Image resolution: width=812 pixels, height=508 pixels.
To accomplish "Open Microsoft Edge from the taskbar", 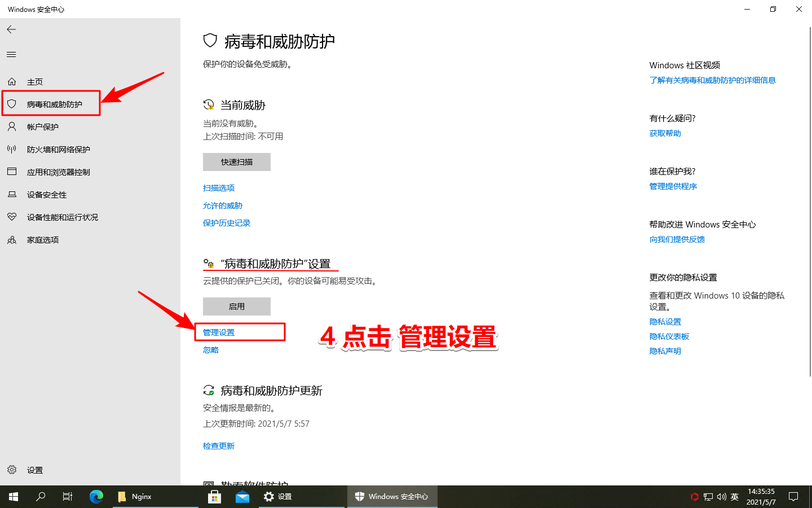I will [96, 497].
